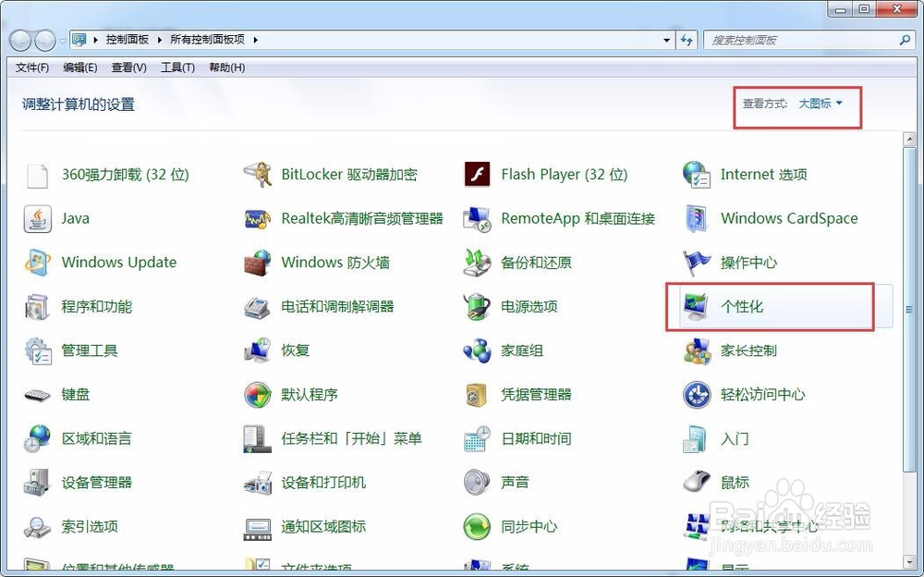Click the 同步中心 green icon
The image size is (924, 577).
[477, 527]
